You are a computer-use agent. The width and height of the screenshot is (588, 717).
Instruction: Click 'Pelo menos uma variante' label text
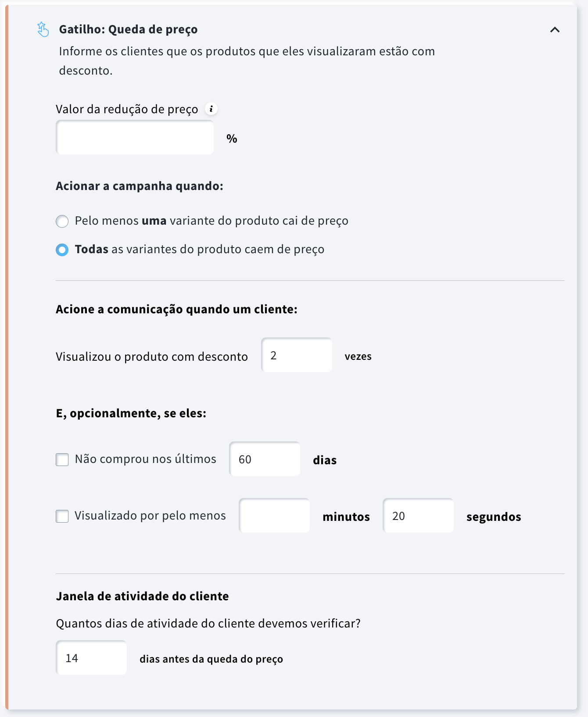click(x=212, y=221)
